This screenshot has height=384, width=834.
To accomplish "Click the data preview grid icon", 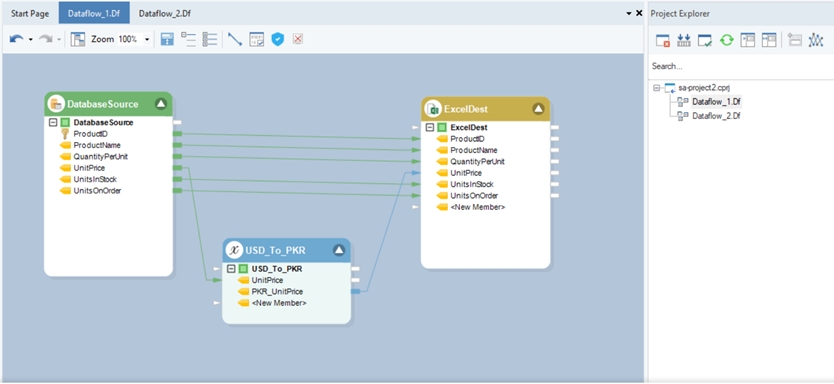I will point(257,39).
